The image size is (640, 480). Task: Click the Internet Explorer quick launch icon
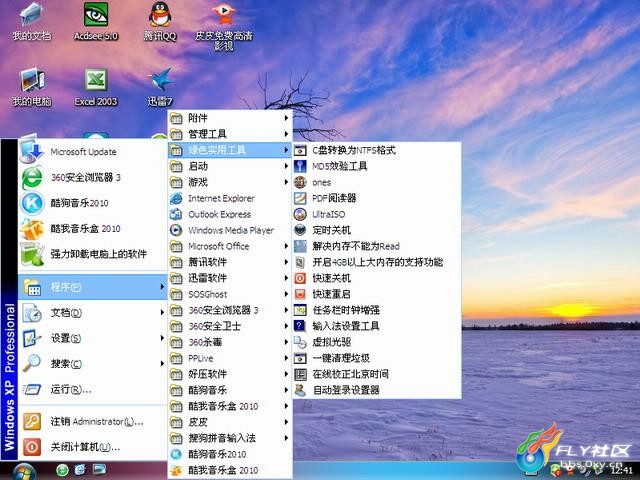80,470
